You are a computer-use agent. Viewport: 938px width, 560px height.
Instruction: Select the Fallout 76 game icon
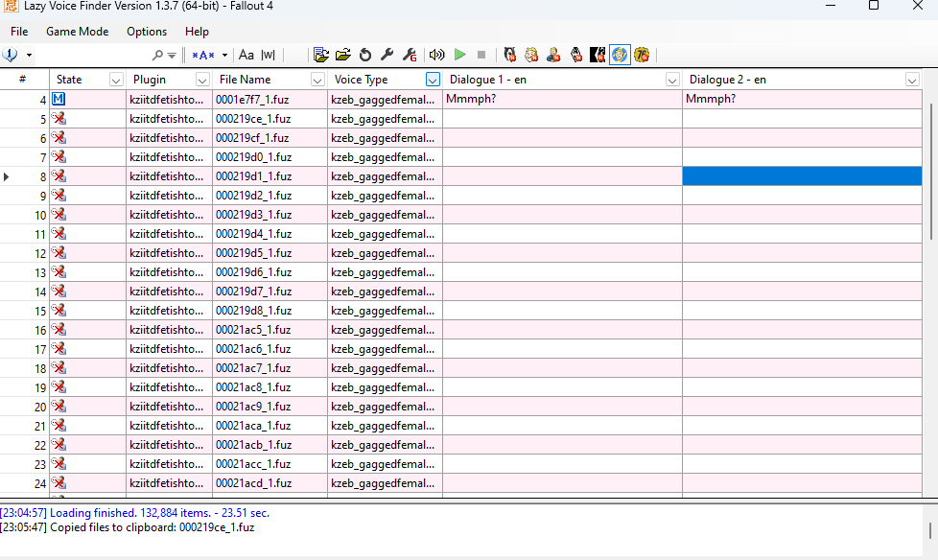coord(642,55)
